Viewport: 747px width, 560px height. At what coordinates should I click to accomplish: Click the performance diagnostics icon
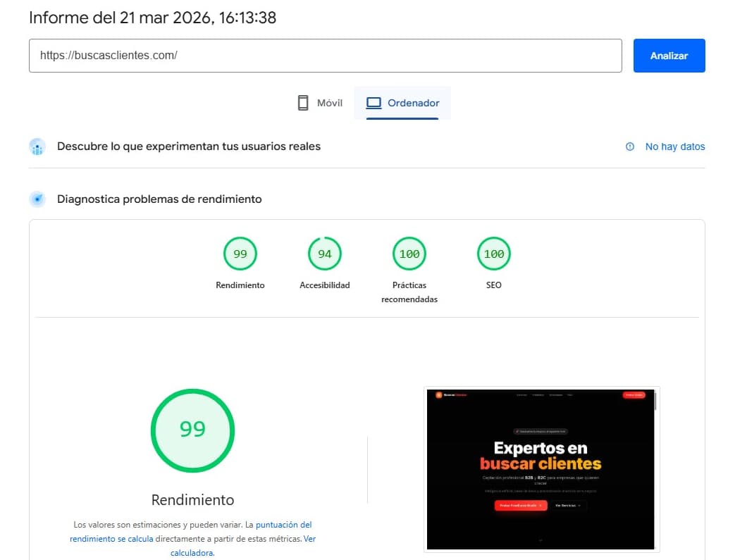coord(37,199)
